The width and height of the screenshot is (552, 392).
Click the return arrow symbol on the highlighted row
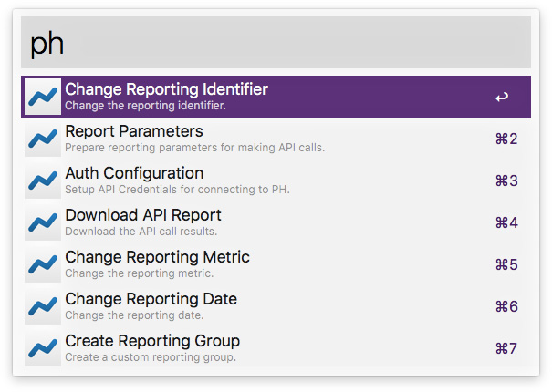click(x=502, y=97)
